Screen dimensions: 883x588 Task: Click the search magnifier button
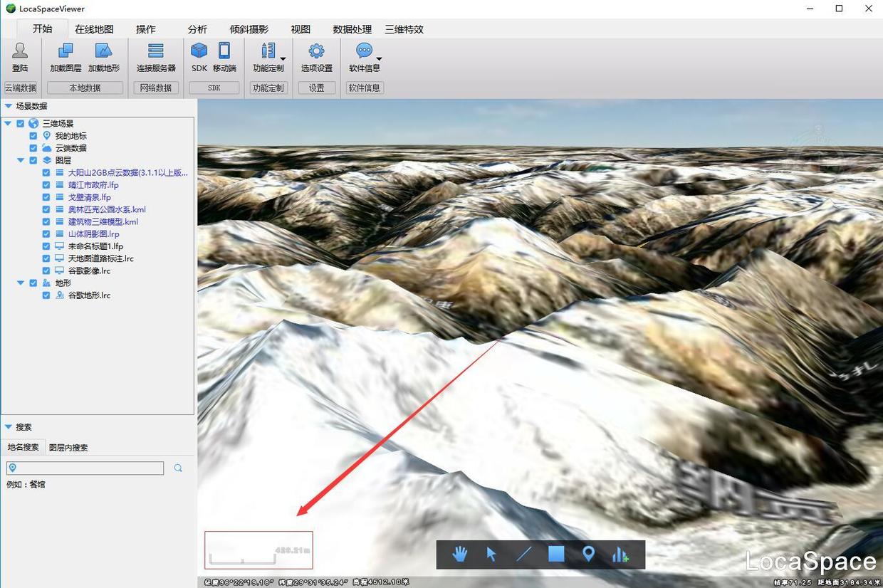coord(178,468)
